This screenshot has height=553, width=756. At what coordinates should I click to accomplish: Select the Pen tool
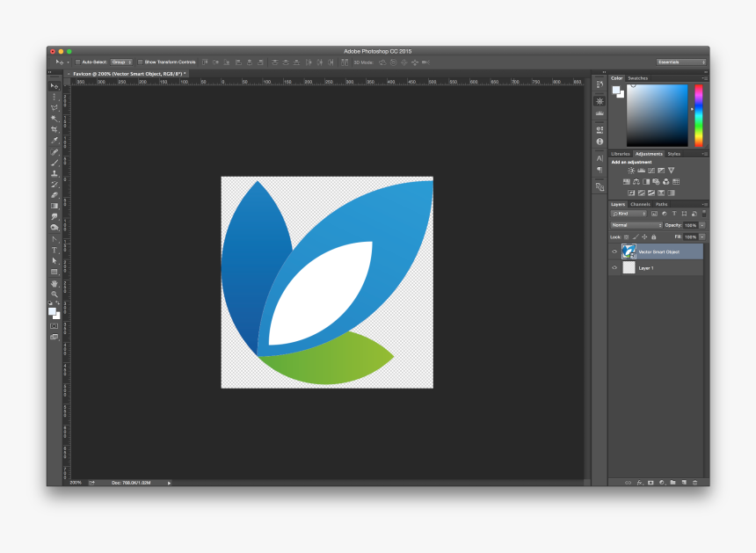[x=55, y=239]
